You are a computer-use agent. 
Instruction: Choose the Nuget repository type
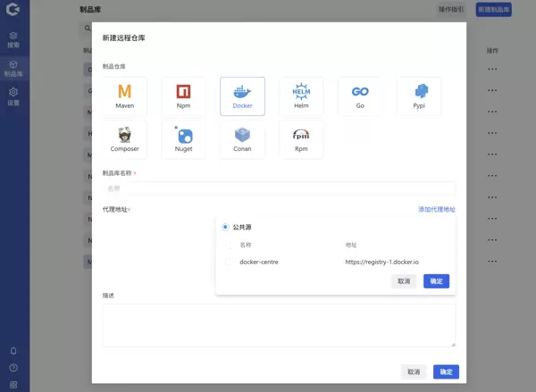point(183,138)
